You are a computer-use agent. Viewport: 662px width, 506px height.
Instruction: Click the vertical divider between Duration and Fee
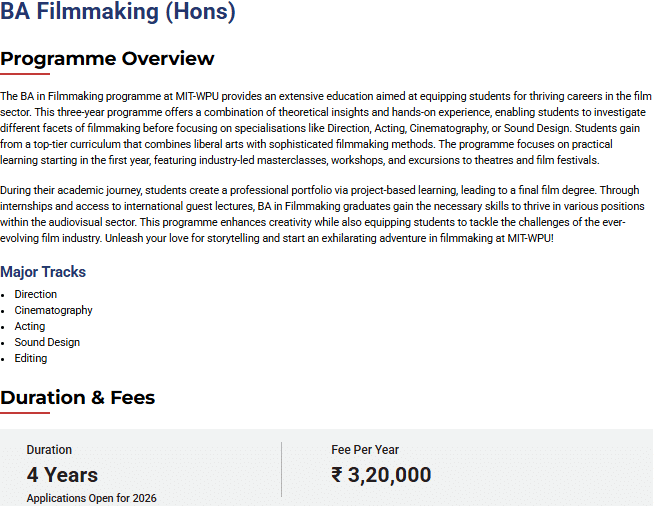click(281, 469)
